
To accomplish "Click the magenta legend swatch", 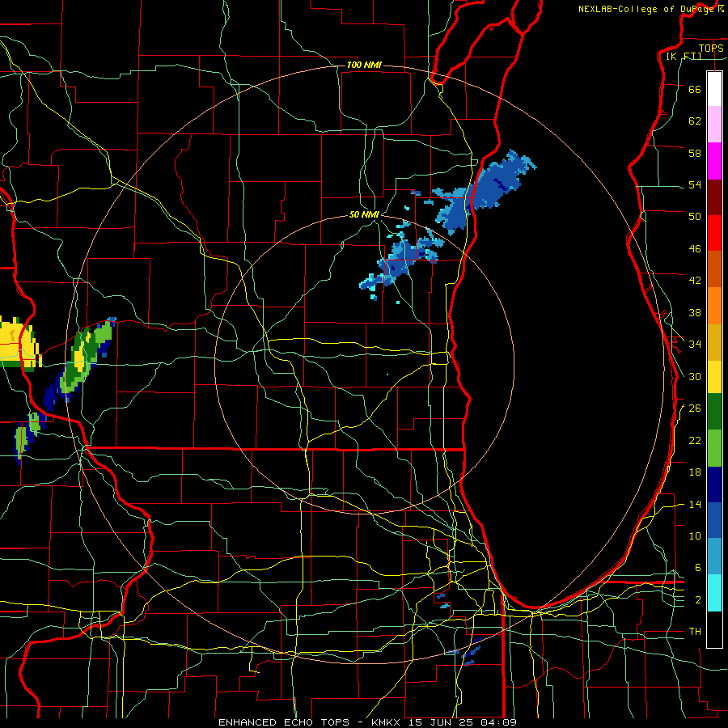I will 714,161.
